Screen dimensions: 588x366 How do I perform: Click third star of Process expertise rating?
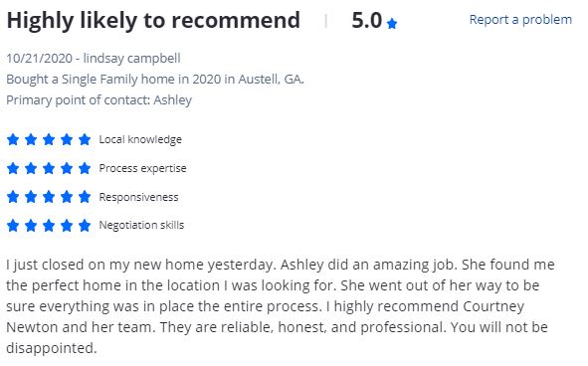(49, 168)
